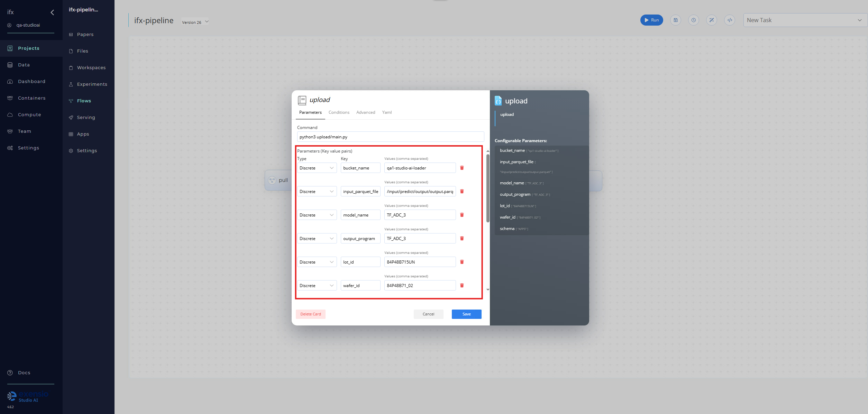Delete the bucket_name parameter row

pyautogui.click(x=462, y=168)
